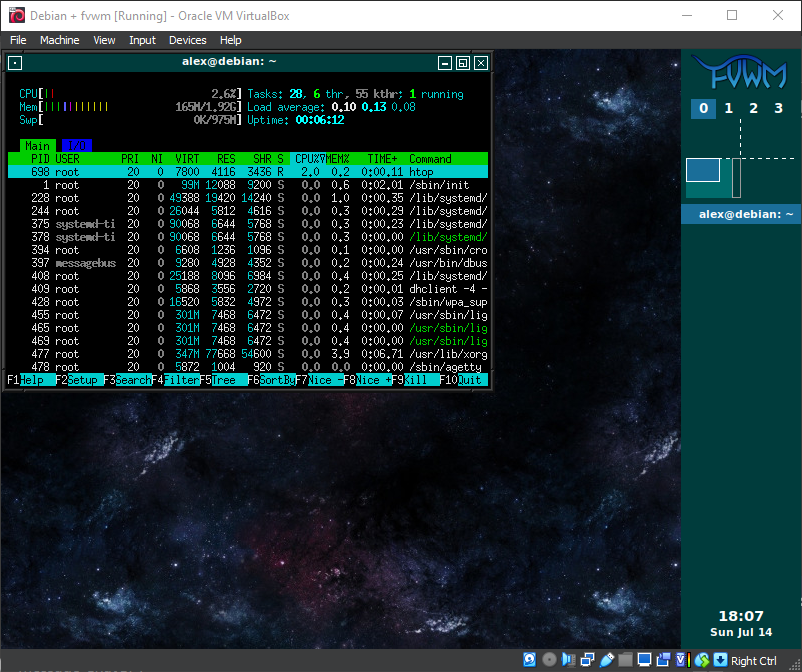Click the audio status icon
The width and height of the screenshot is (802, 672).
click(x=568, y=660)
